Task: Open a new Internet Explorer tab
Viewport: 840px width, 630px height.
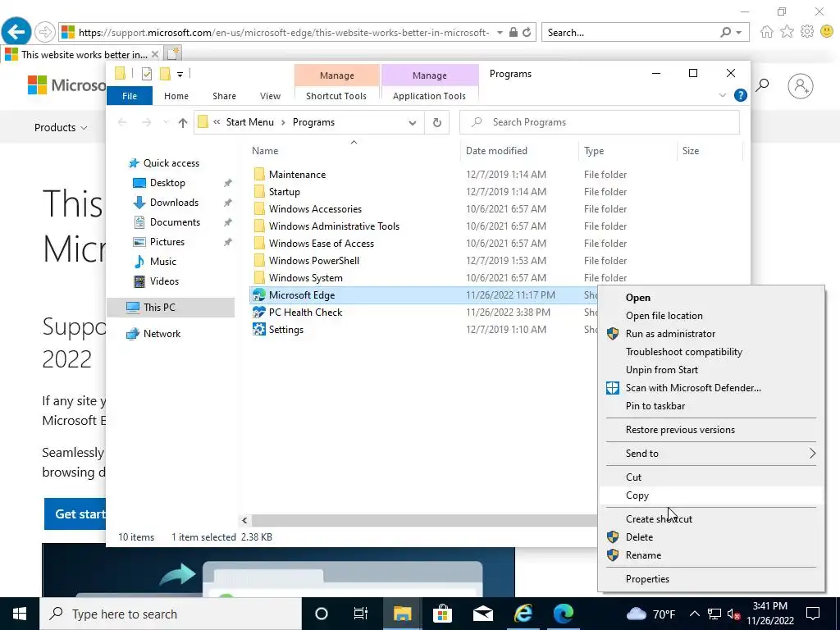Action: pyautogui.click(x=172, y=53)
